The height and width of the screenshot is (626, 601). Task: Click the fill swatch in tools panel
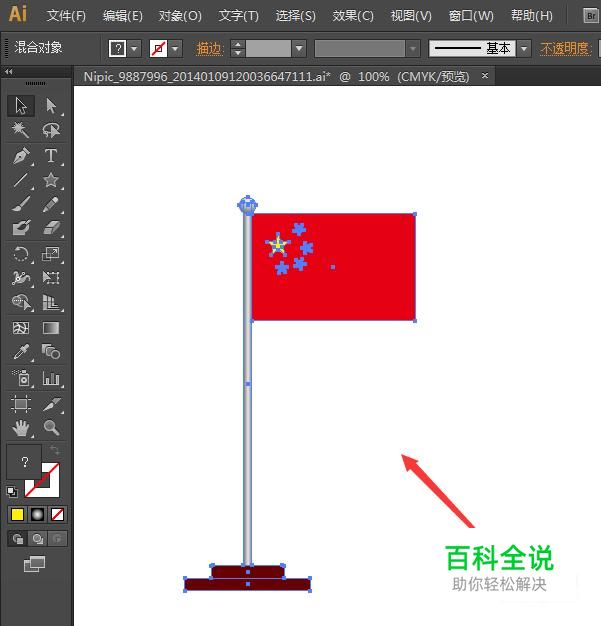[x=24, y=462]
